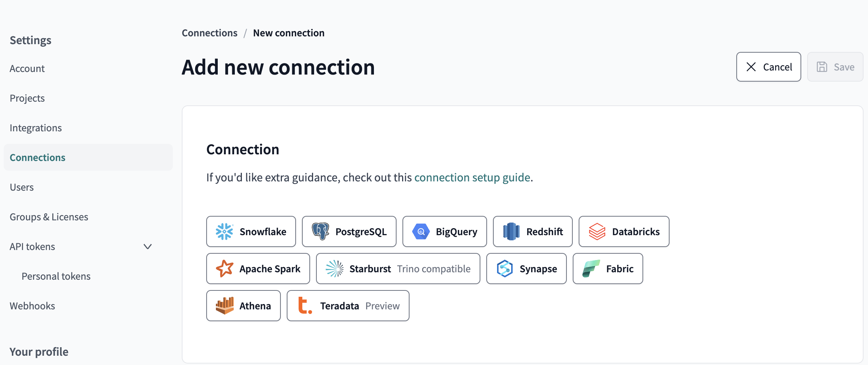Pick the Athena connection icon
The image size is (868, 365).
pyautogui.click(x=224, y=306)
